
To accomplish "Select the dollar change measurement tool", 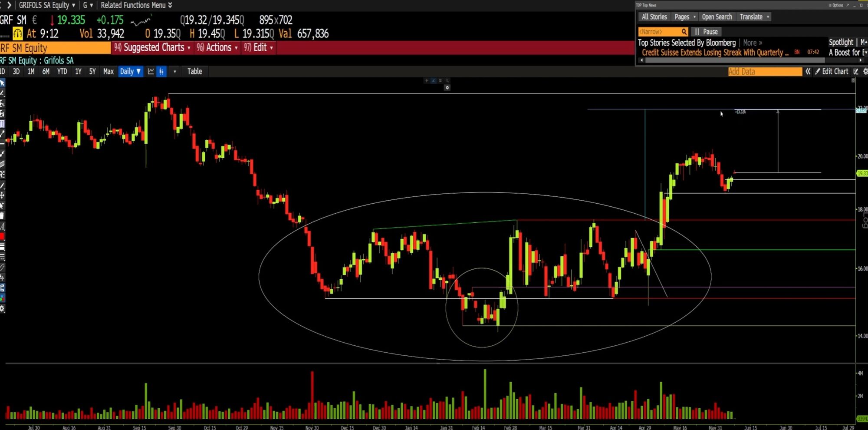I will click(2, 114).
